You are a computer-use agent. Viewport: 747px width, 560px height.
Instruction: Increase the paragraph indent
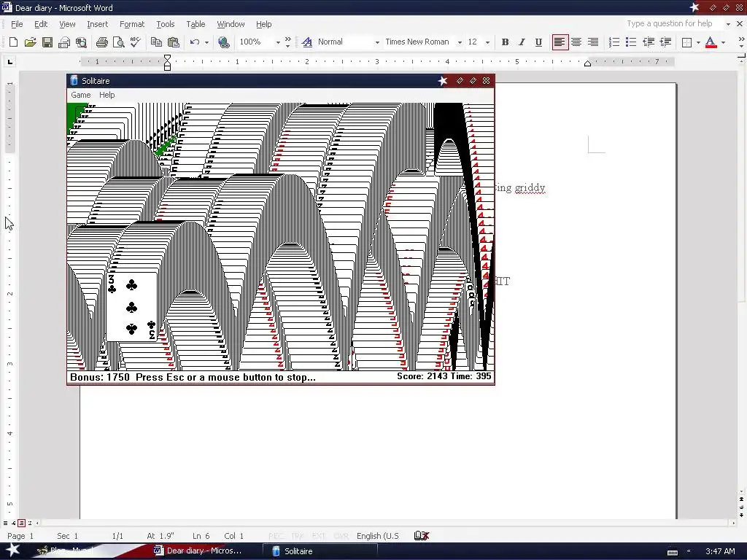point(665,42)
